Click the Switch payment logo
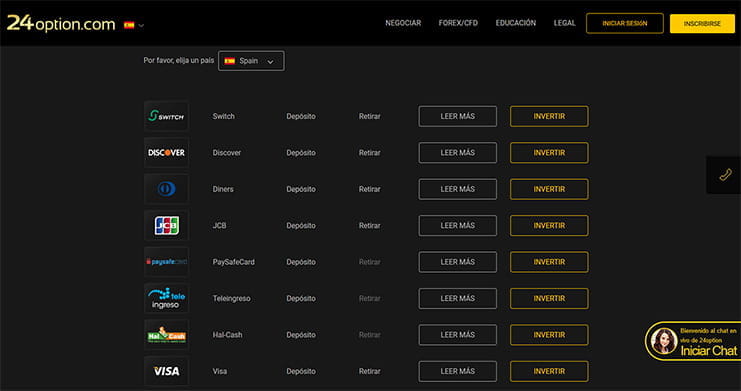741x391 pixels. [x=166, y=116]
